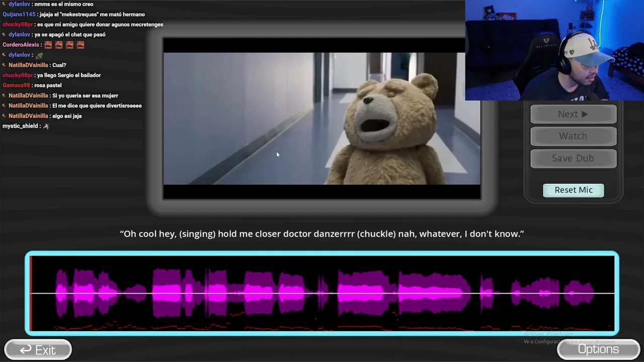Click message "es que mi amigo quiere donar"
The width and height of the screenshot is (644, 362).
pos(100,25)
